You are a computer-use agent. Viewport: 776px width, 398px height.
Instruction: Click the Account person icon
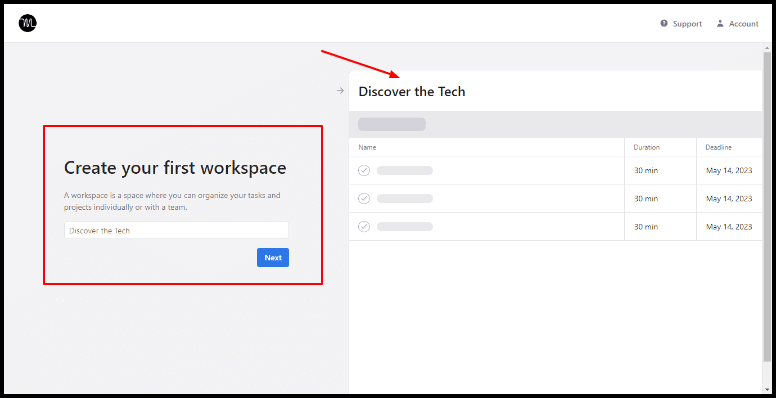coord(720,23)
